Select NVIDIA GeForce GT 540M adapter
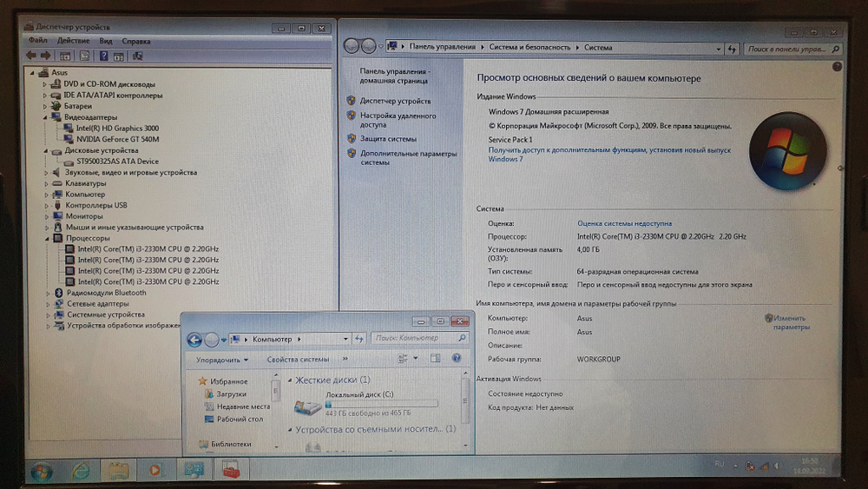 117,139
